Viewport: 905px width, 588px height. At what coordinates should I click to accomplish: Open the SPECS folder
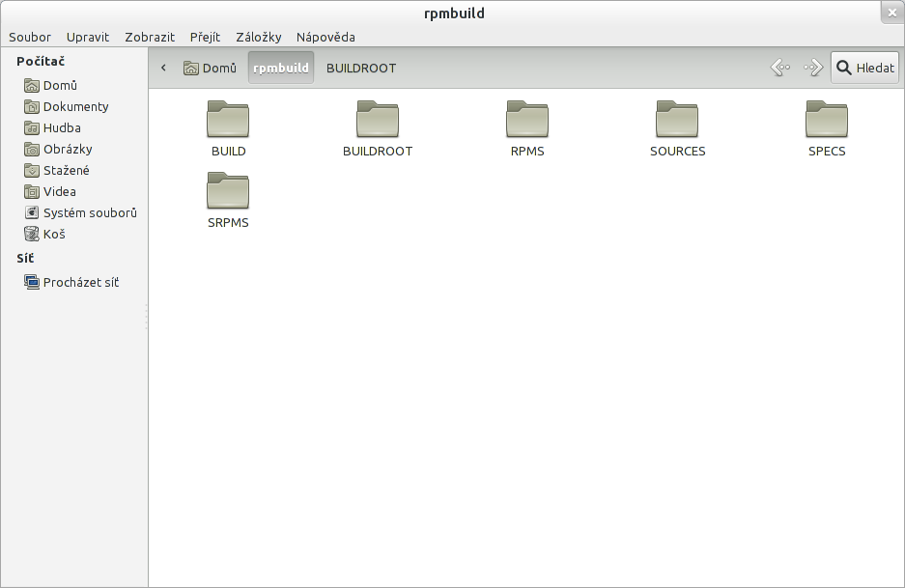827,120
